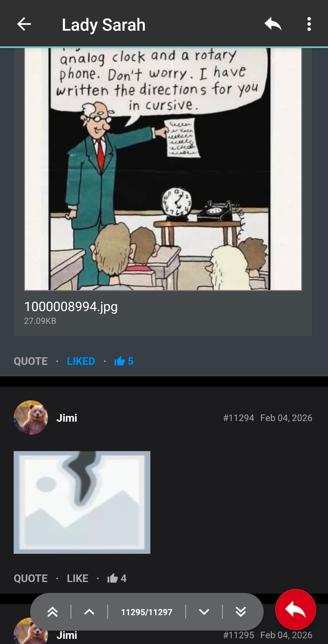
Task: Unlike Lady Sarah's post via LIKED
Action: (x=81, y=361)
